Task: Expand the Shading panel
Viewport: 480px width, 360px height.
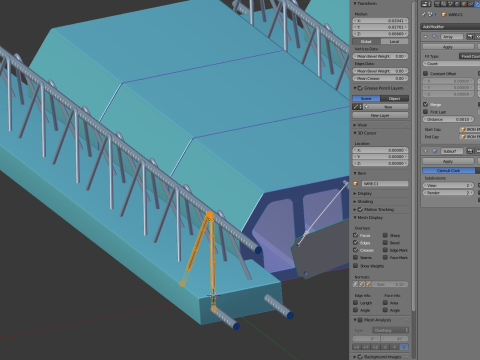Action: coord(355,202)
